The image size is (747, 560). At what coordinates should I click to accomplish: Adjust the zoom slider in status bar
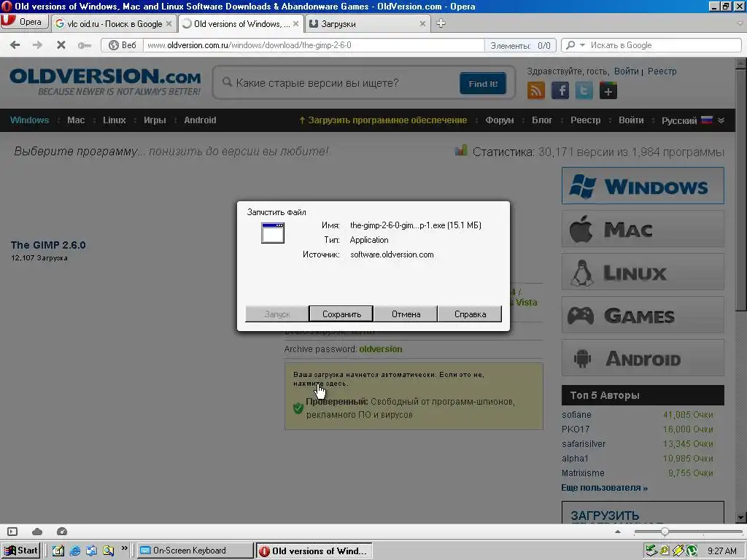pyautogui.click(x=664, y=532)
